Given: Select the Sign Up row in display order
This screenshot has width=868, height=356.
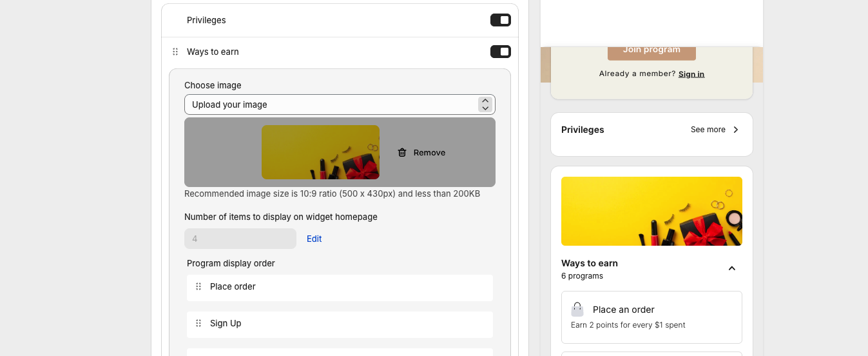Looking at the screenshot, I should coord(340,324).
